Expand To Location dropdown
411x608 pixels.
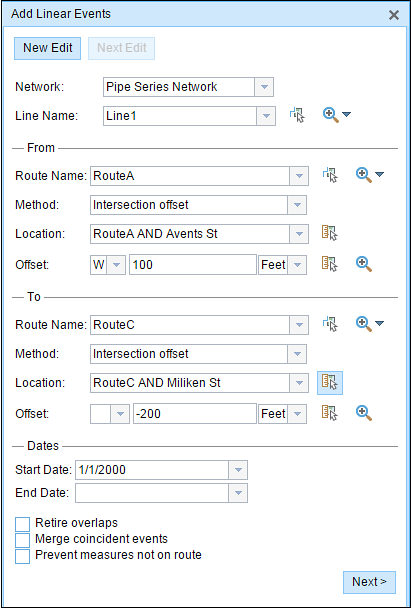[x=299, y=383]
